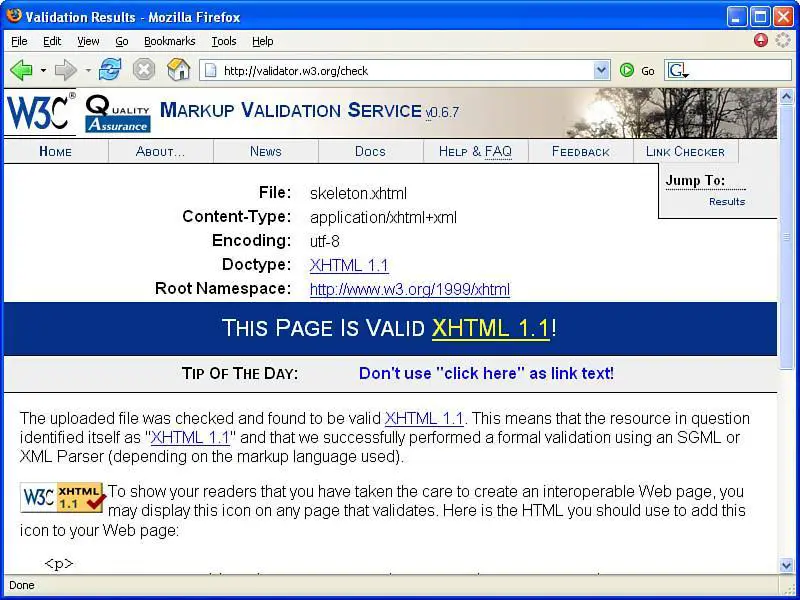
Task: Follow the XHTML 1.1 Doctype link
Action: [349, 265]
